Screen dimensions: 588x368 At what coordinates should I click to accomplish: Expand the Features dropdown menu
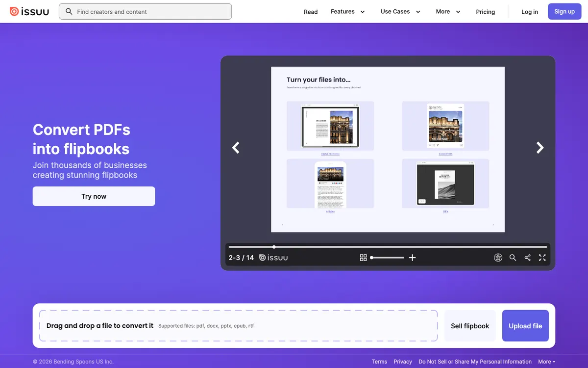(348, 11)
